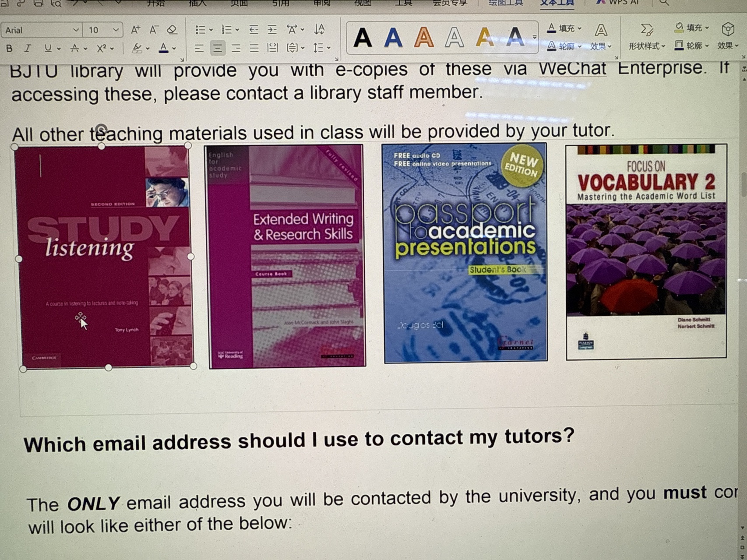Select the Focus on Vocabulary 2 book cover
The image size is (747, 560).
click(646, 252)
